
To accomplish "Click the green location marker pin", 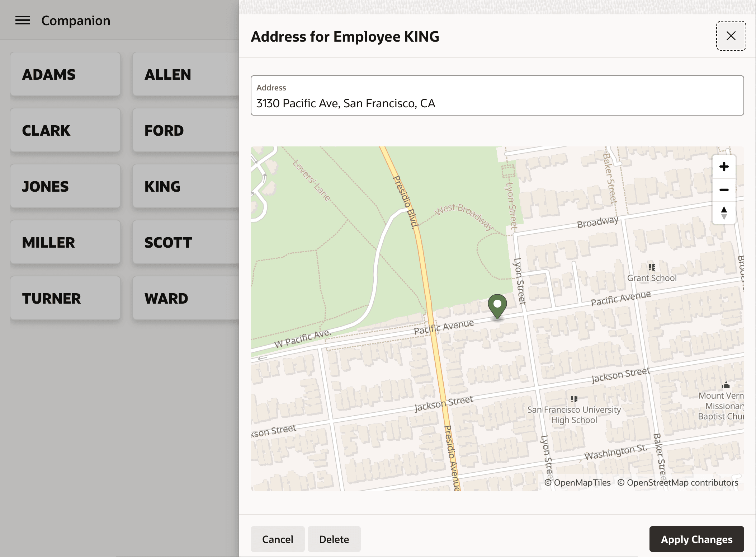I will tap(497, 306).
